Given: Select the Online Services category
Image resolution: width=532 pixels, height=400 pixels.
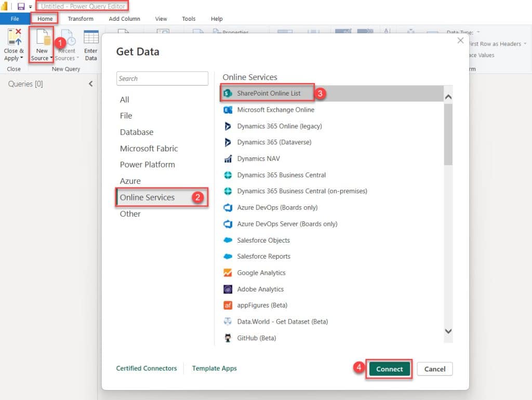Looking at the screenshot, I should (162, 197).
